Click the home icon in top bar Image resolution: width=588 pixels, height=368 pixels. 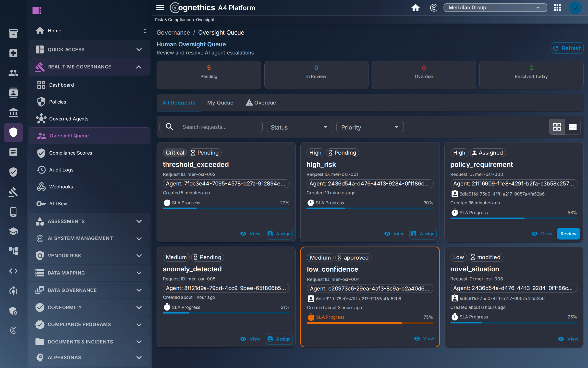tap(415, 8)
